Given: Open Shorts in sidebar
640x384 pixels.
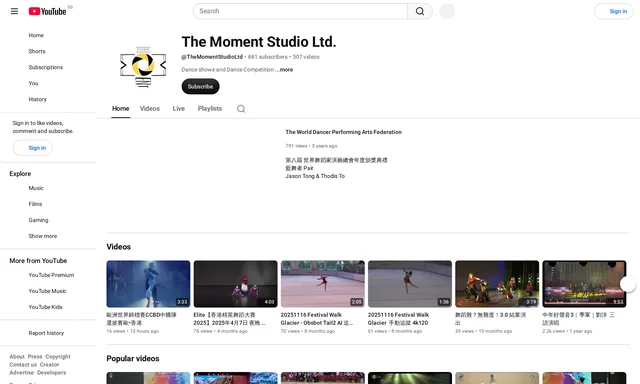Looking at the screenshot, I should click(37, 51).
